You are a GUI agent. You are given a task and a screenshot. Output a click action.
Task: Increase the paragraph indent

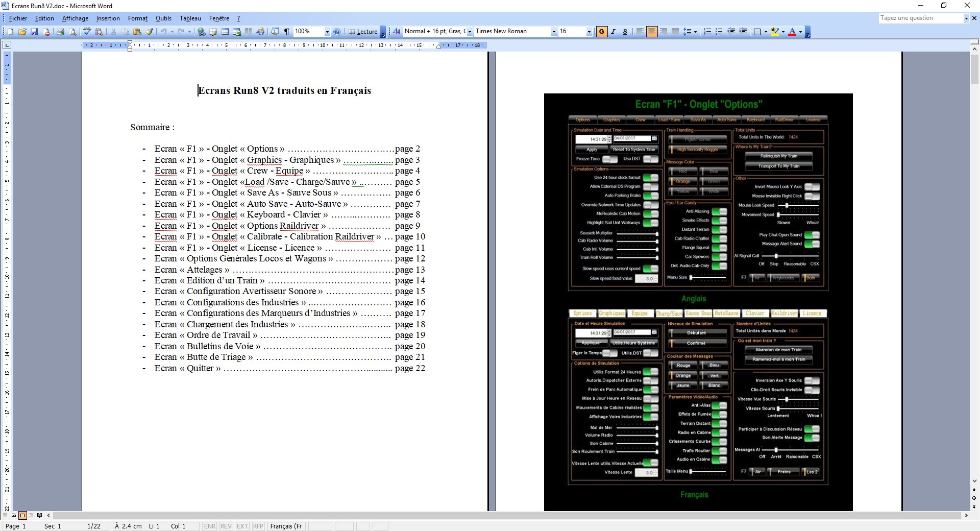pyautogui.click(x=743, y=32)
